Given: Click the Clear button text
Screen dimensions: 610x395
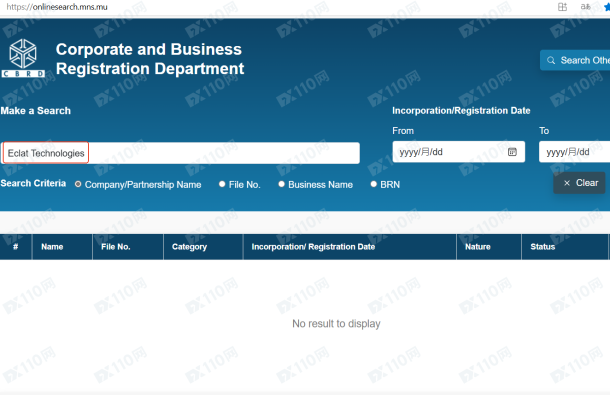Looking at the screenshot, I should click(x=587, y=183).
